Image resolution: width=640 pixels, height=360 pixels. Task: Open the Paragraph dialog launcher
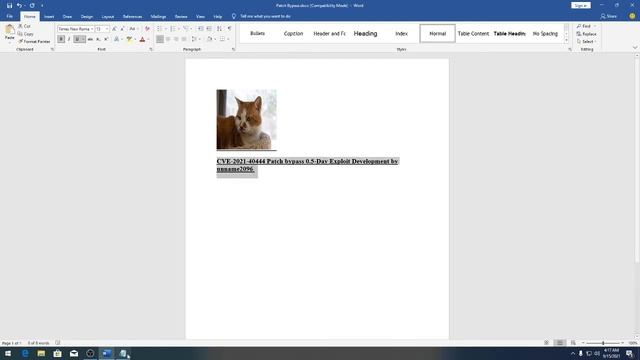[x=233, y=49]
